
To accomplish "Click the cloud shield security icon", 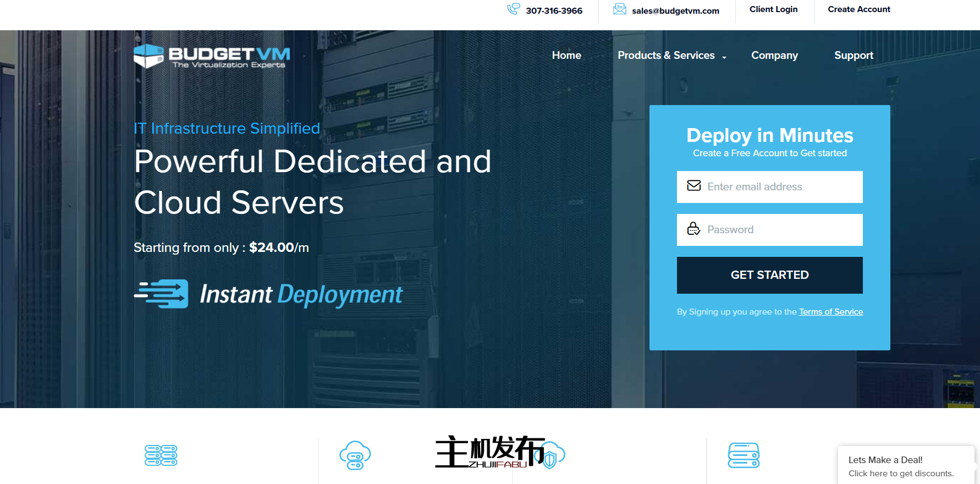I will click(x=552, y=455).
